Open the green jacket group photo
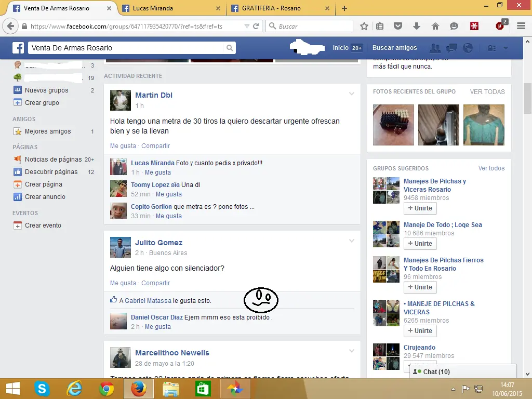The width and height of the screenshot is (532, 399). click(484, 125)
